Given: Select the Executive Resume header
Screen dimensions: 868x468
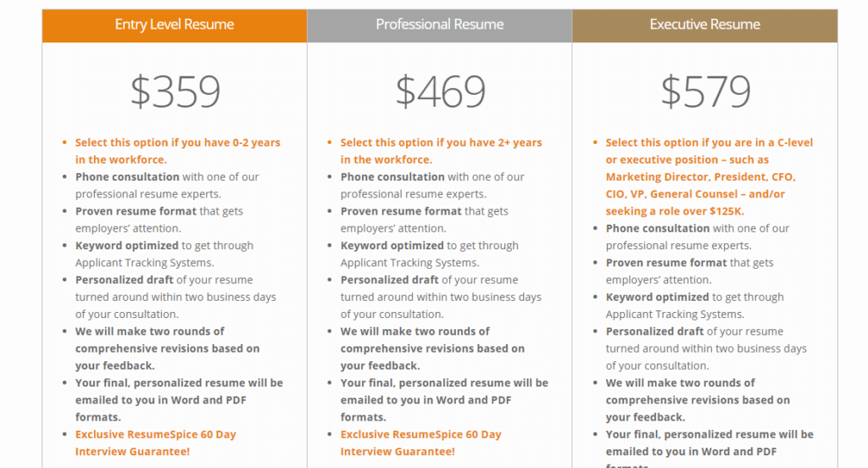Looking at the screenshot, I should click(x=704, y=25).
